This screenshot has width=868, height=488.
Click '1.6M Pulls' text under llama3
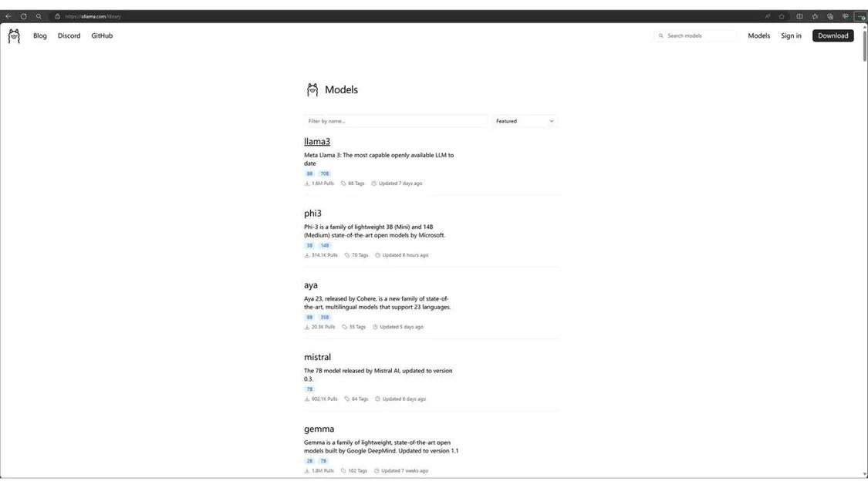323,183
